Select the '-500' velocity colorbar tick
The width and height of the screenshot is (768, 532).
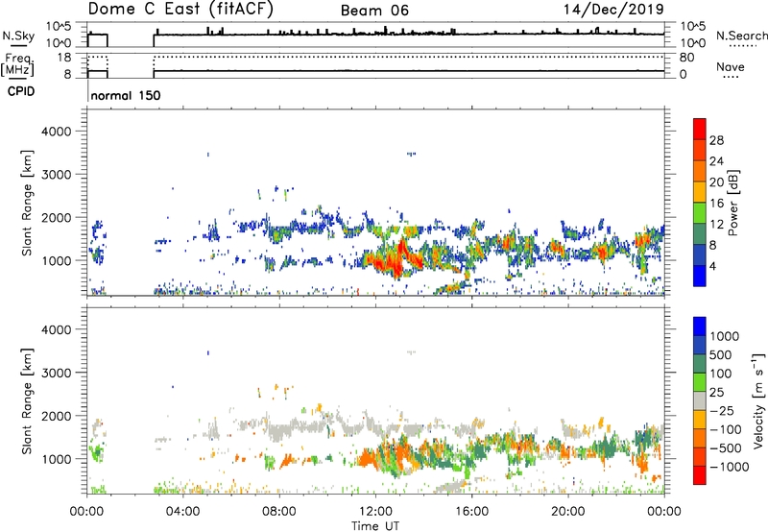click(725, 448)
